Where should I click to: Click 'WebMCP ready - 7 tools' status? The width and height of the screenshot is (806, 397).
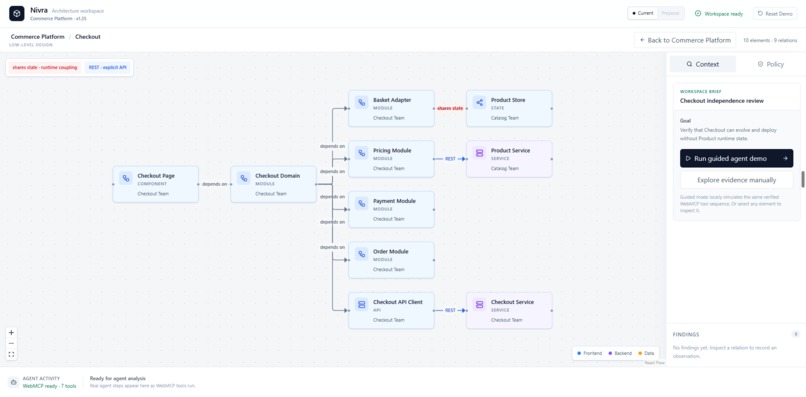pyautogui.click(x=49, y=386)
